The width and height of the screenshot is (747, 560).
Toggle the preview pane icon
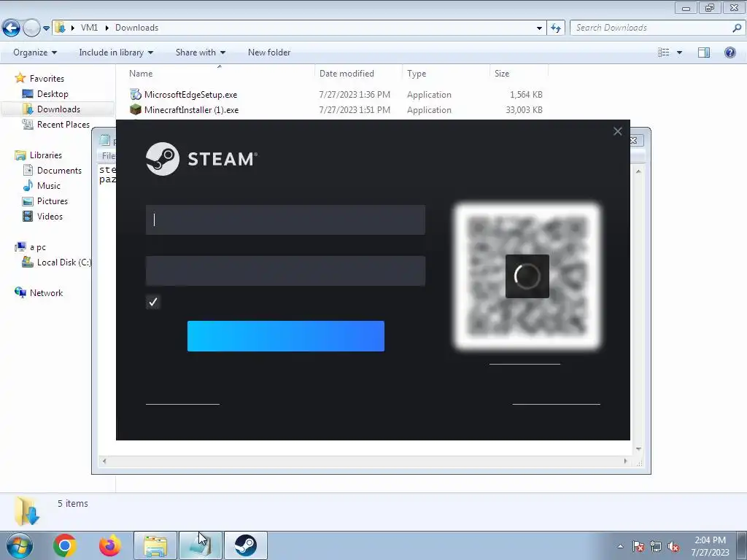[x=704, y=52]
